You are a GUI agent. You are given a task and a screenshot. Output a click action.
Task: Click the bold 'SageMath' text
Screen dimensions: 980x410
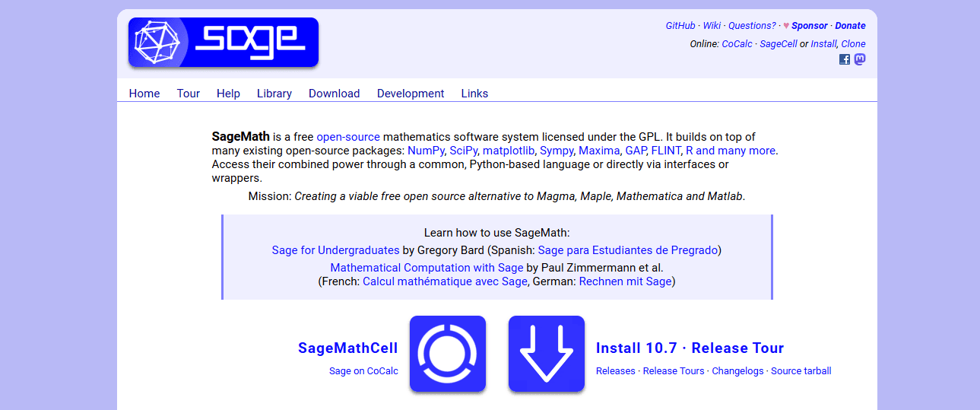click(241, 138)
